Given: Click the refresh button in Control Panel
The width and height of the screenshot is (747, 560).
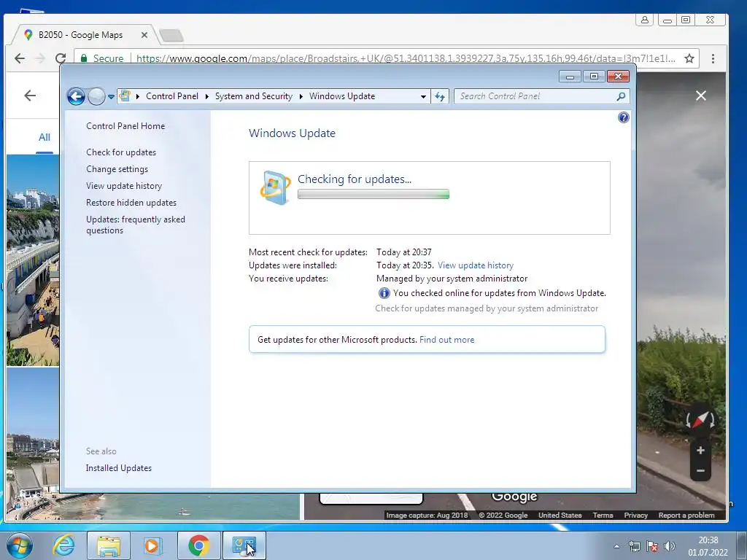Looking at the screenshot, I should 440,97.
